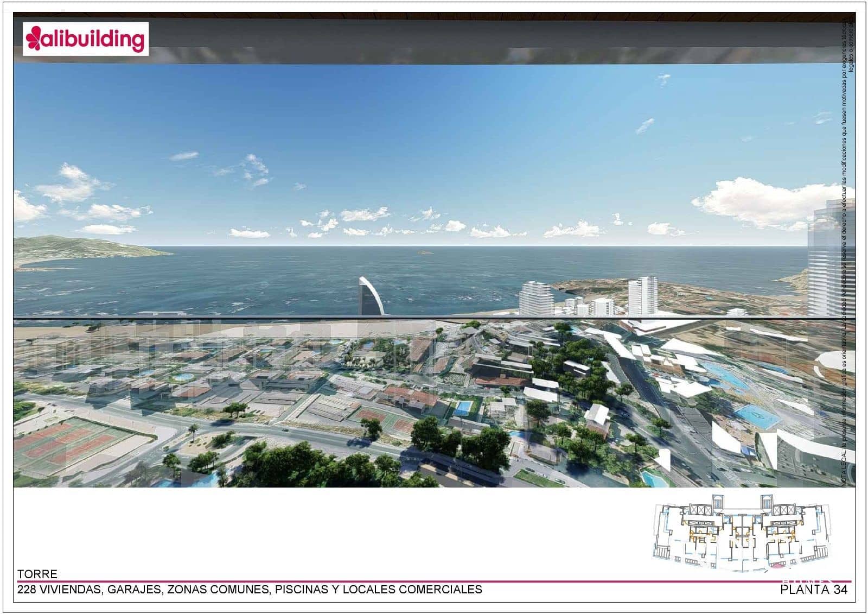The image size is (868, 614).
Task: Select the 'TORRE' title text
Action: pos(37,574)
